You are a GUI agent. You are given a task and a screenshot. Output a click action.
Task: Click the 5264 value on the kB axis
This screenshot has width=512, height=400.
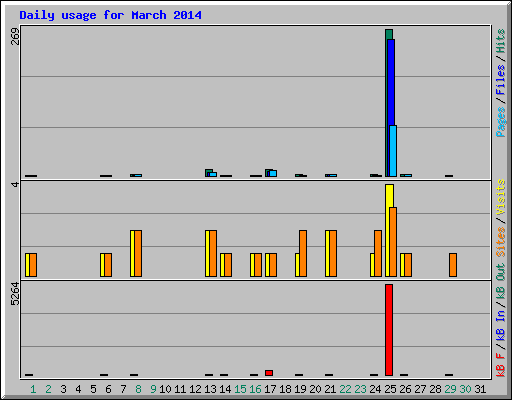click(15, 294)
